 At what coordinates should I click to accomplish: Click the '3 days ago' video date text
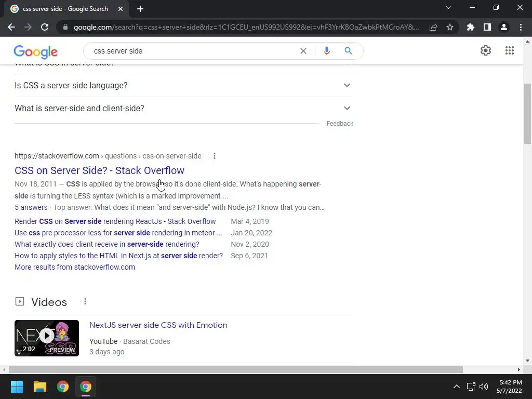coord(107,352)
